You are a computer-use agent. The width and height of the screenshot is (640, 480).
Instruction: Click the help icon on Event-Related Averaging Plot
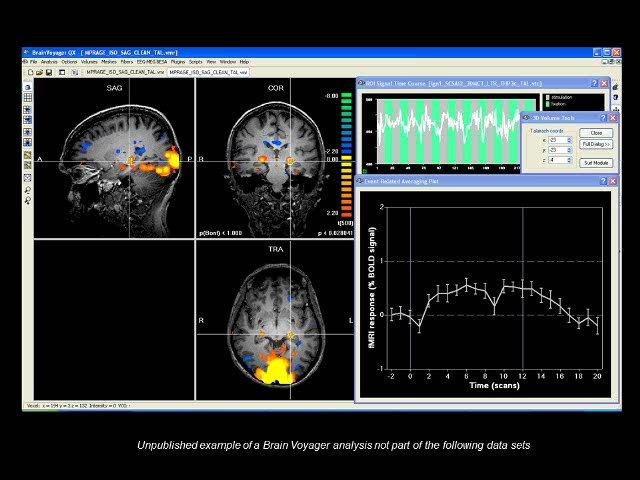(x=602, y=181)
